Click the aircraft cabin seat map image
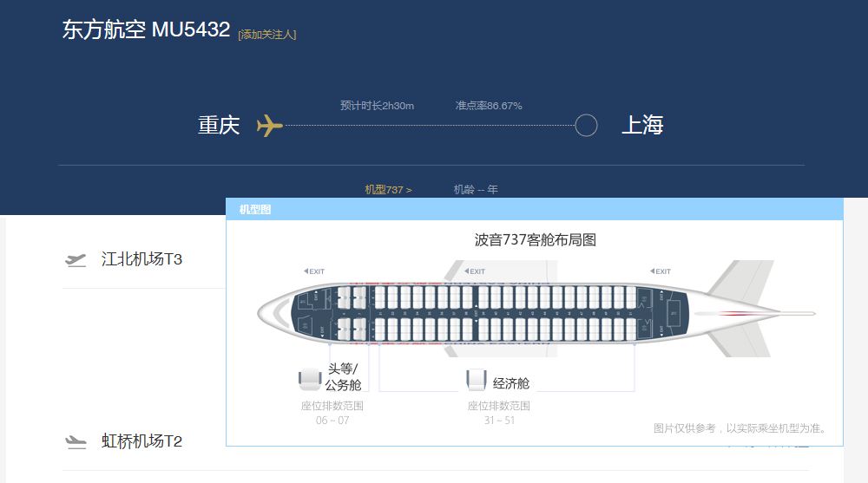The width and height of the screenshot is (868, 483). tap(536, 309)
